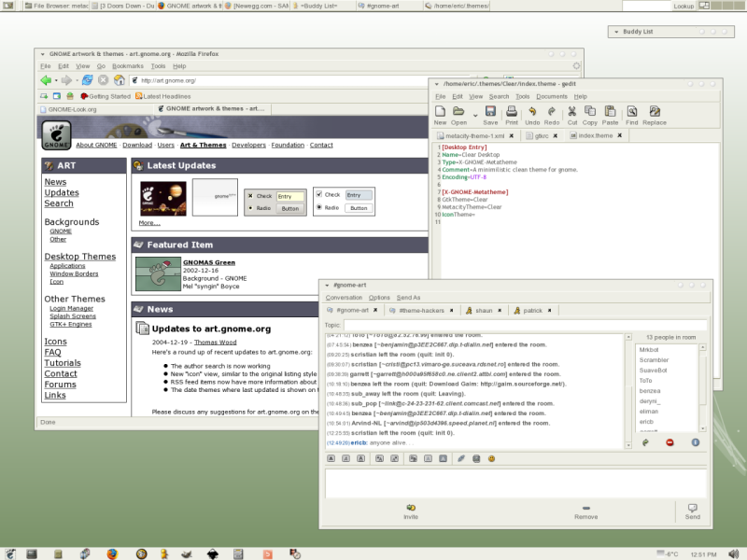This screenshot has height=560, width=747.
Task: Go to Firefox home page icon
Action: [x=120, y=80]
